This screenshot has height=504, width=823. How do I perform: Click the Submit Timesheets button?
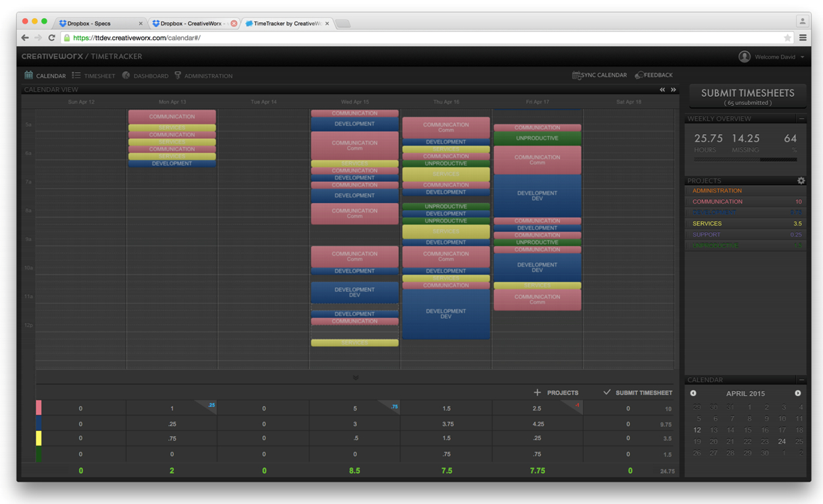(x=747, y=96)
